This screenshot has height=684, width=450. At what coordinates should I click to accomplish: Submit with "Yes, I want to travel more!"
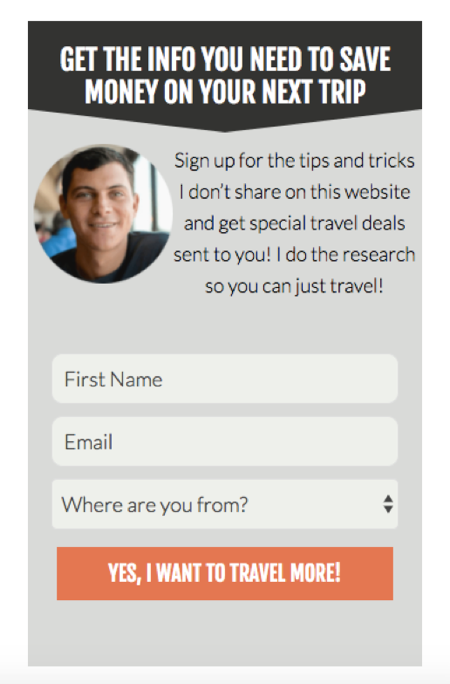click(225, 574)
